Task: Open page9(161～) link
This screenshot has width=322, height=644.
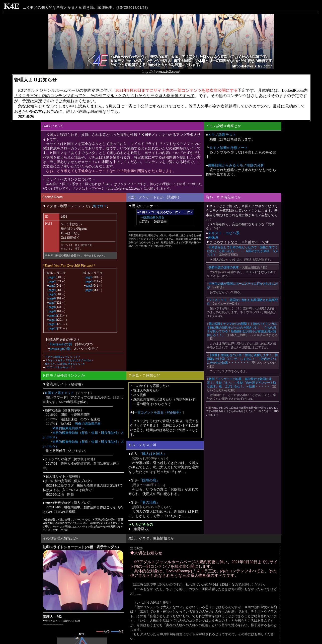Action: pyautogui.click(x=52, y=311)
